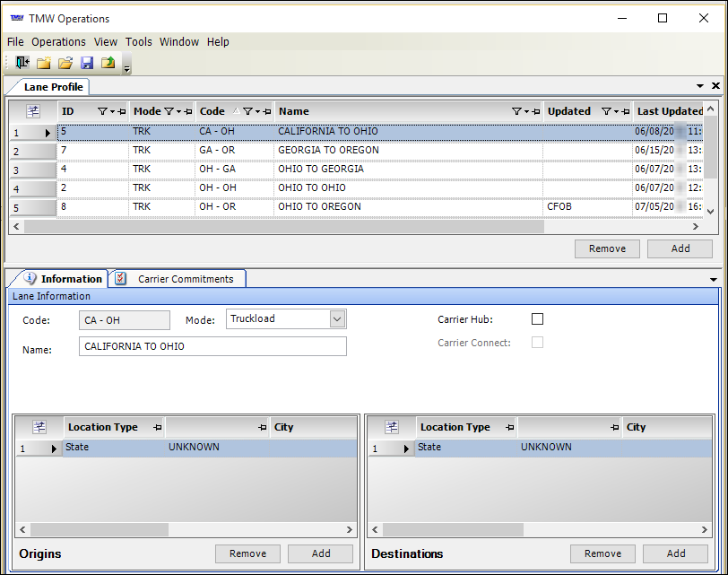The width and height of the screenshot is (728, 575).
Task: Click the save floppy disk icon
Action: (x=87, y=63)
